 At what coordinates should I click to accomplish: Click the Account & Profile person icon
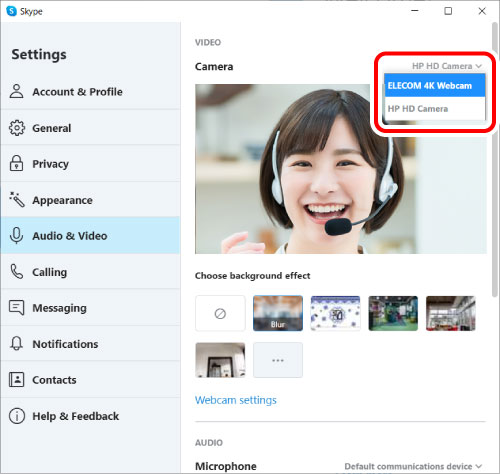click(x=16, y=91)
